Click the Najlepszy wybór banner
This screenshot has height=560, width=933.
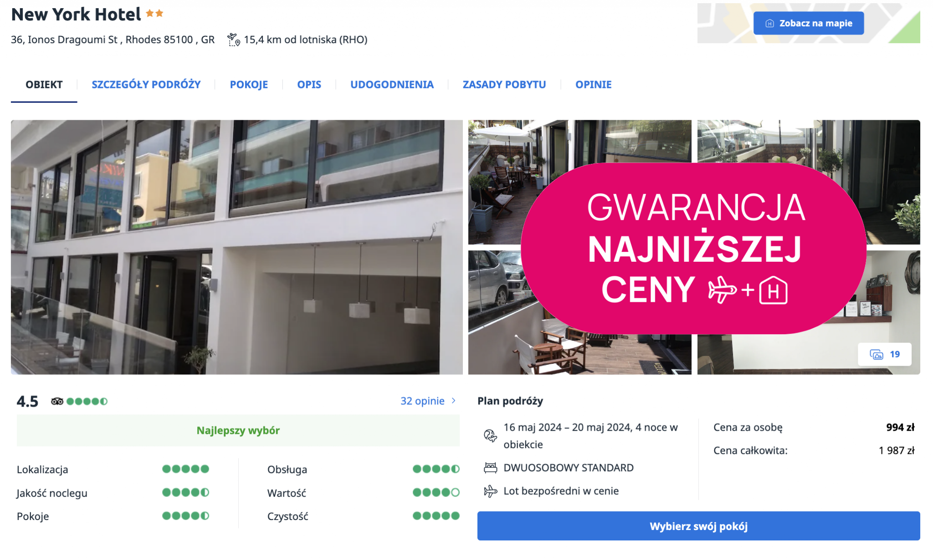(x=238, y=430)
